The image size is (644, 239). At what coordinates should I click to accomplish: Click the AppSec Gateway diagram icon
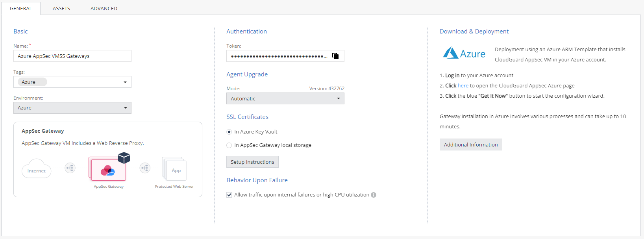click(109, 169)
